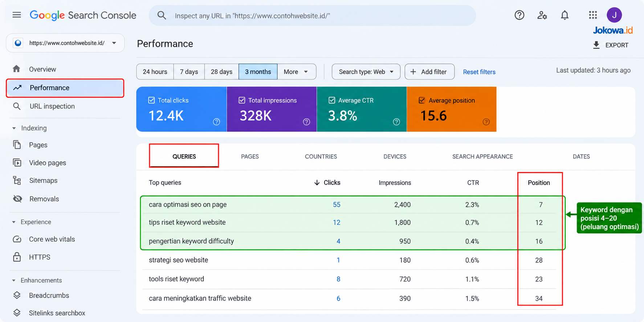644x322 pixels.
Task: Click the Reset filters link
Action: click(479, 72)
